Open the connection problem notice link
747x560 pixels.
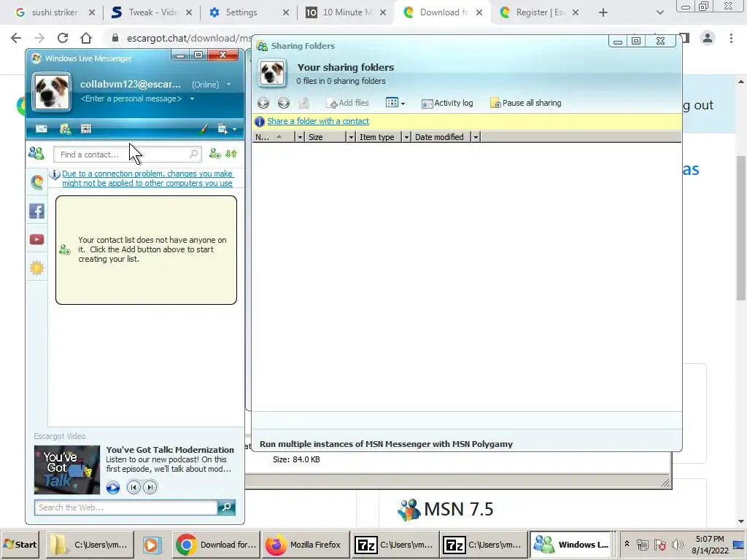click(x=147, y=179)
